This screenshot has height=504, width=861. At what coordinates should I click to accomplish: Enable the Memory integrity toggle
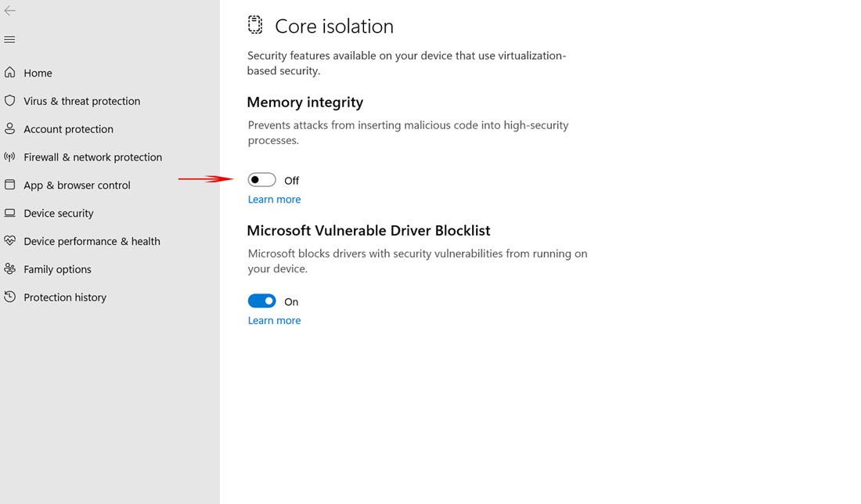pyautogui.click(x=262, y=180)
